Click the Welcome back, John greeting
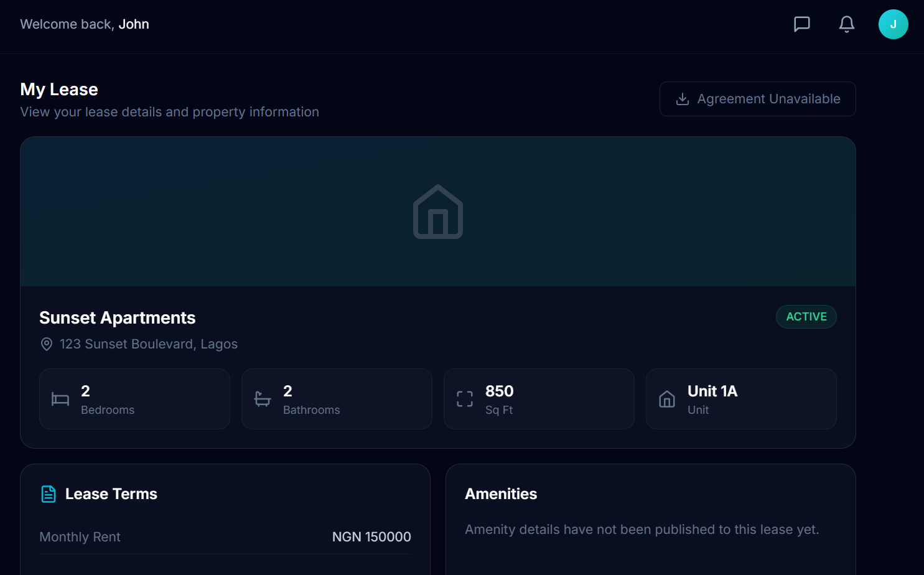This screenshot has height=575, width=924. click(x=85, y=24)
